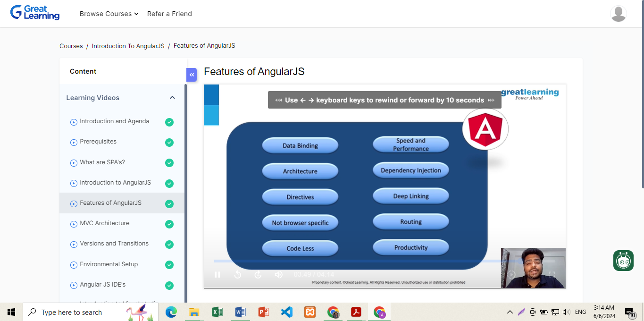Seek on the video progress bar
644x321 pixels.
(x=384, y=261)
